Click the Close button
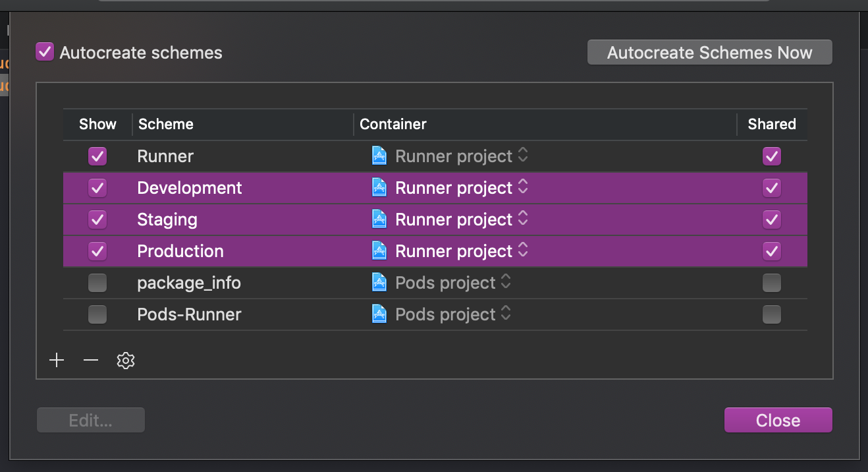Screen dimensions: 868x472 click(x=778, y=421)
